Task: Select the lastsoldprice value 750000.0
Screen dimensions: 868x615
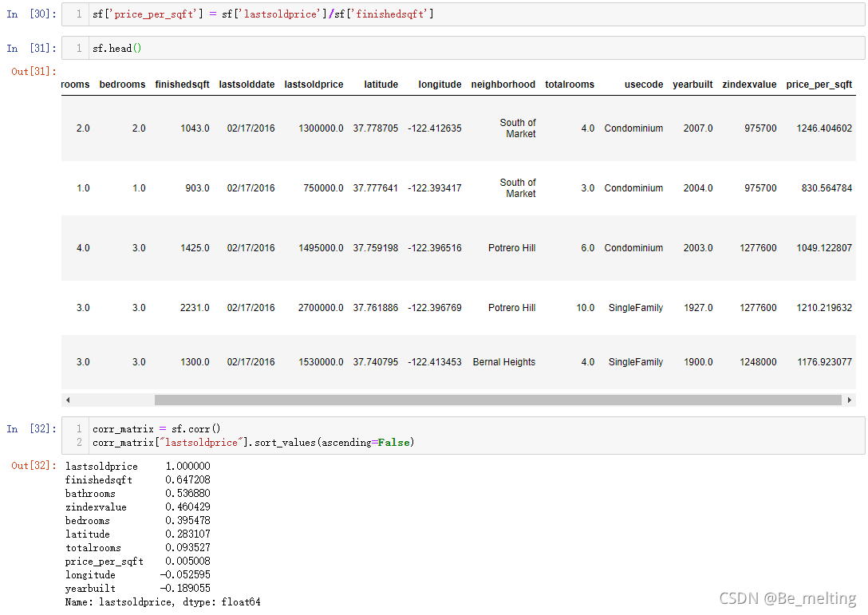Action: point(323,187)
